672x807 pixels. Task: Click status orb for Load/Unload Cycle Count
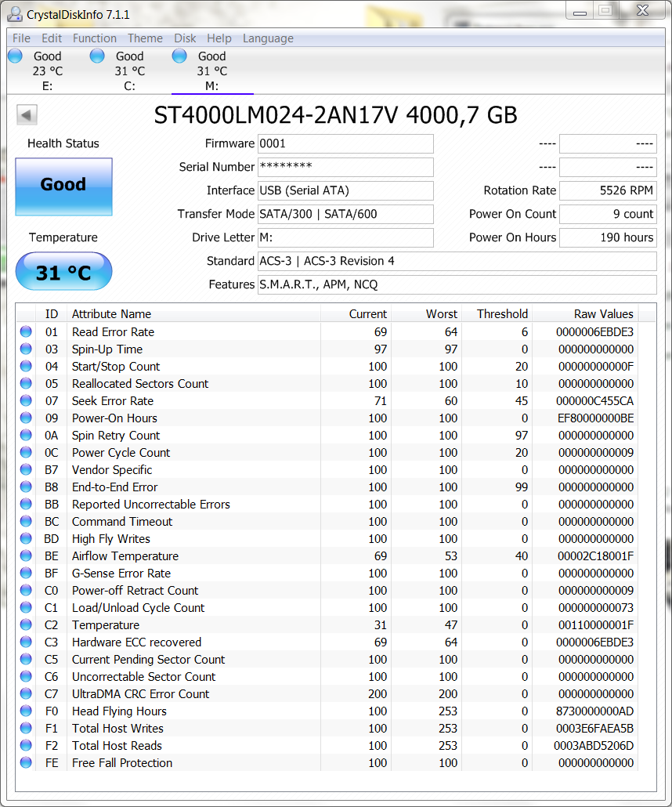pyautogui.click(x=26, y=607)
